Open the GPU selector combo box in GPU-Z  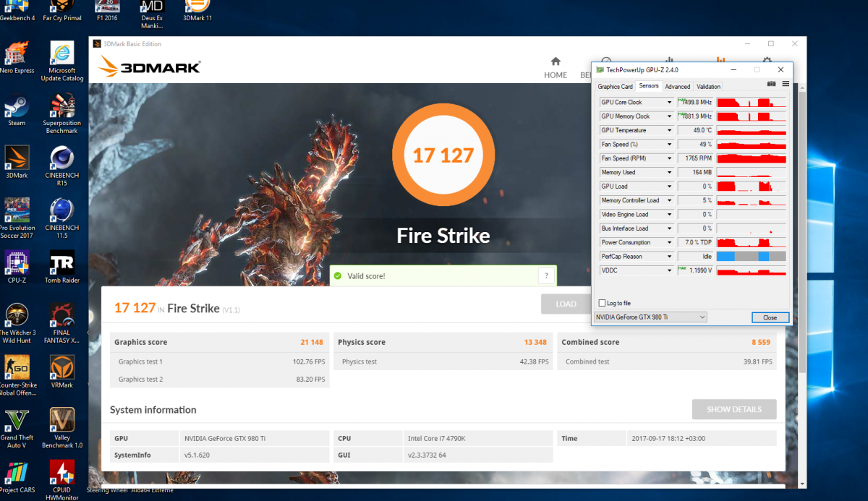[x=650, y=317]
